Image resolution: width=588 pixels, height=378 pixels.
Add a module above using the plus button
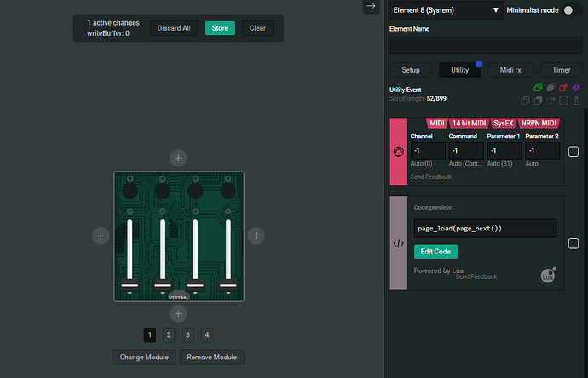[177, 157]
